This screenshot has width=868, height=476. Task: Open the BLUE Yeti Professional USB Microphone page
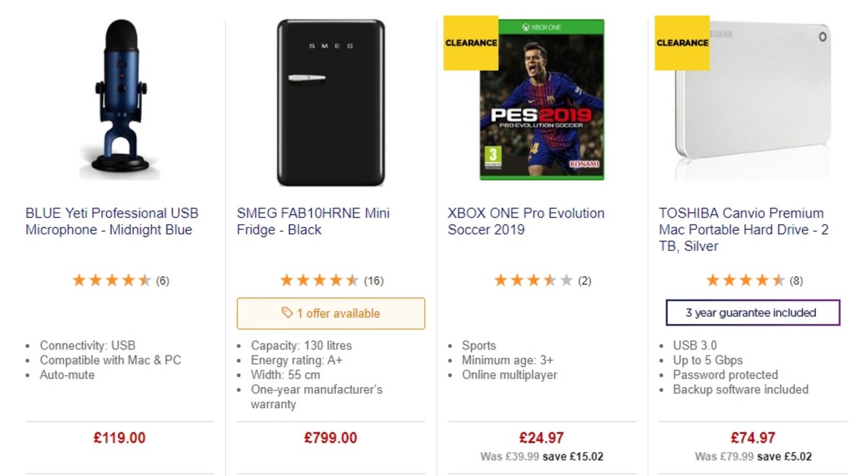tap(111, 221)
